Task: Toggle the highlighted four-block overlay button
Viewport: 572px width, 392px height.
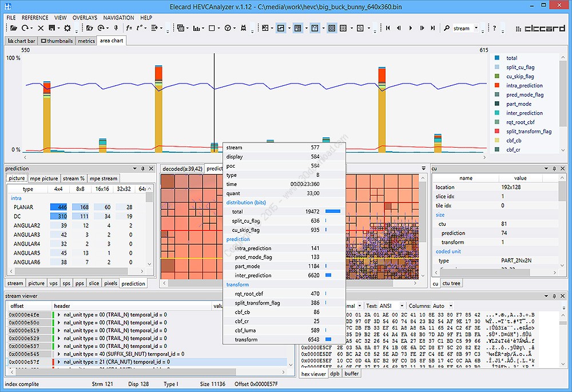Action: 332,28
